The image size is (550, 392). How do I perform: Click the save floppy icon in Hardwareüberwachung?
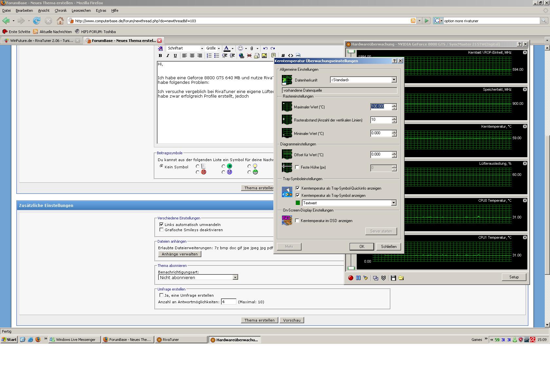(x=394, y=278)
